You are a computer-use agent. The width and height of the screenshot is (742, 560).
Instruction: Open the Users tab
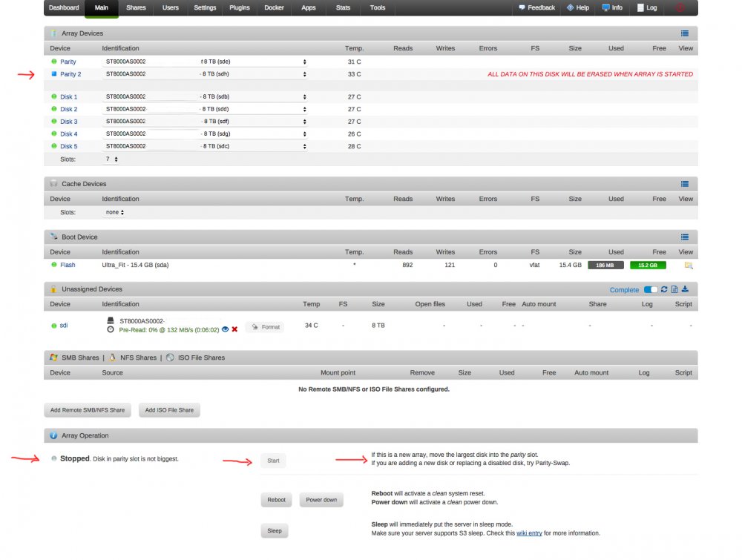pyautogui.click(x=171, y=7)
